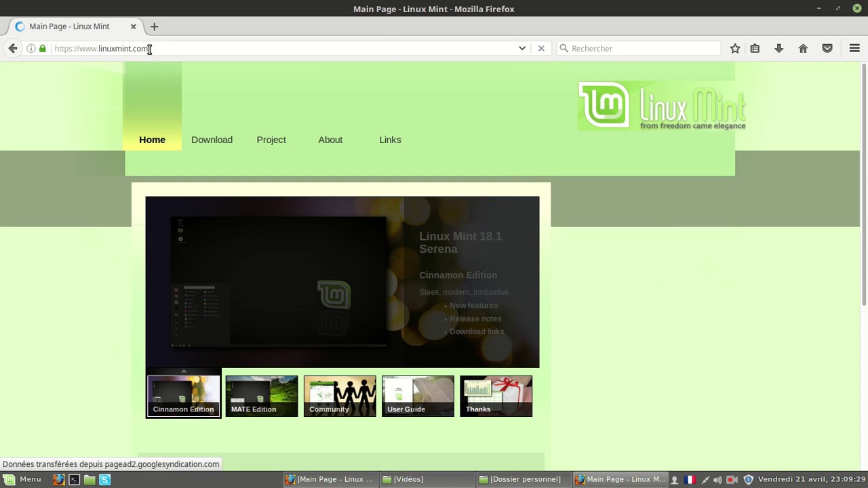Click the browser back arrow button
Image resolution: width=868 pixels, height=488 pixels.
pyautogui.click(x=13, y=48)
